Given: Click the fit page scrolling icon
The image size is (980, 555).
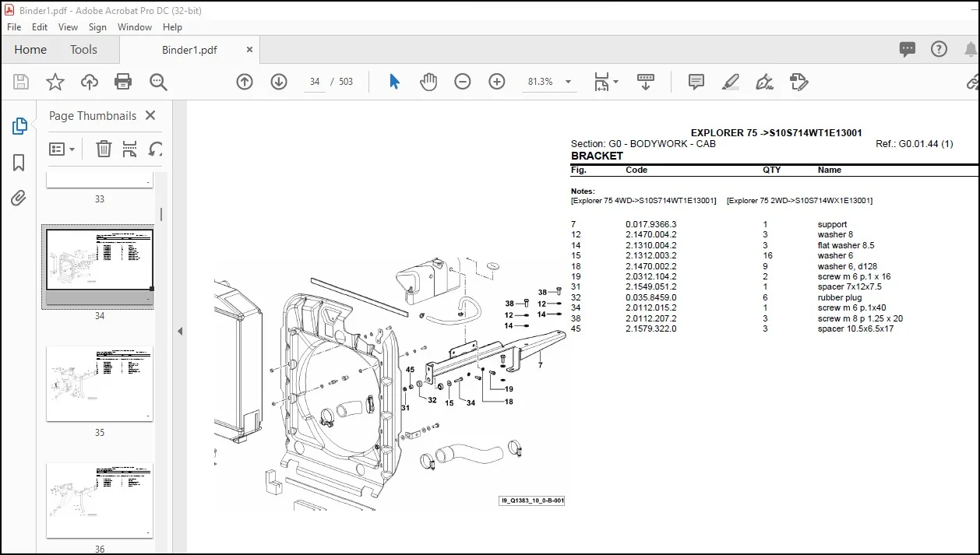Looking at the screenshot, I should click(x=601, y=82).
